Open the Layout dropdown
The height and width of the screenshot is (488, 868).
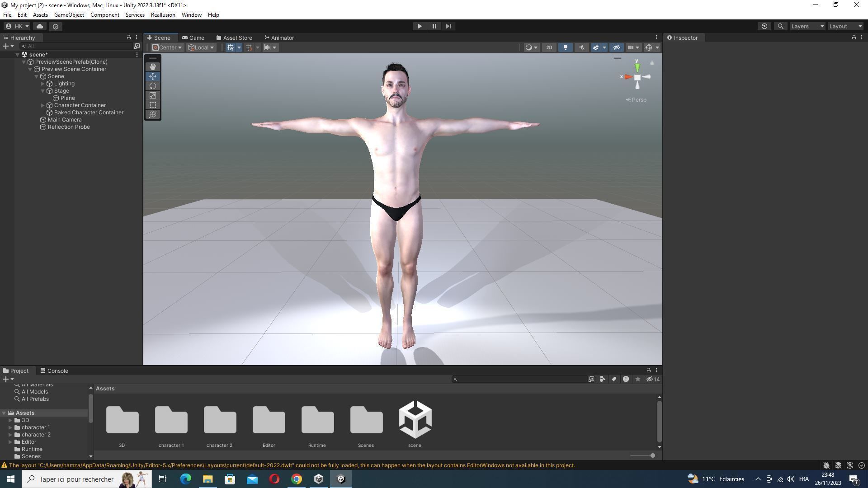tap(845, 26)
